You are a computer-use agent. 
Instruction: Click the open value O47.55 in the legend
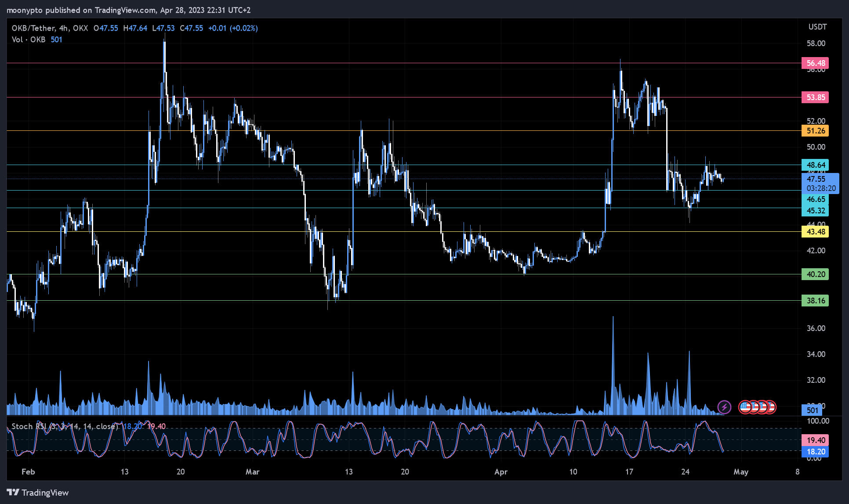point(106,28)
